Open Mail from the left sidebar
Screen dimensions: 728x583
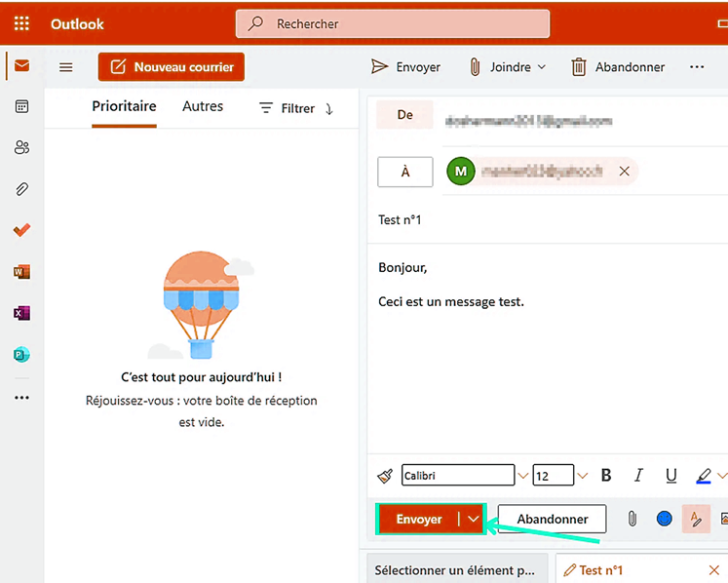(21, 66)
